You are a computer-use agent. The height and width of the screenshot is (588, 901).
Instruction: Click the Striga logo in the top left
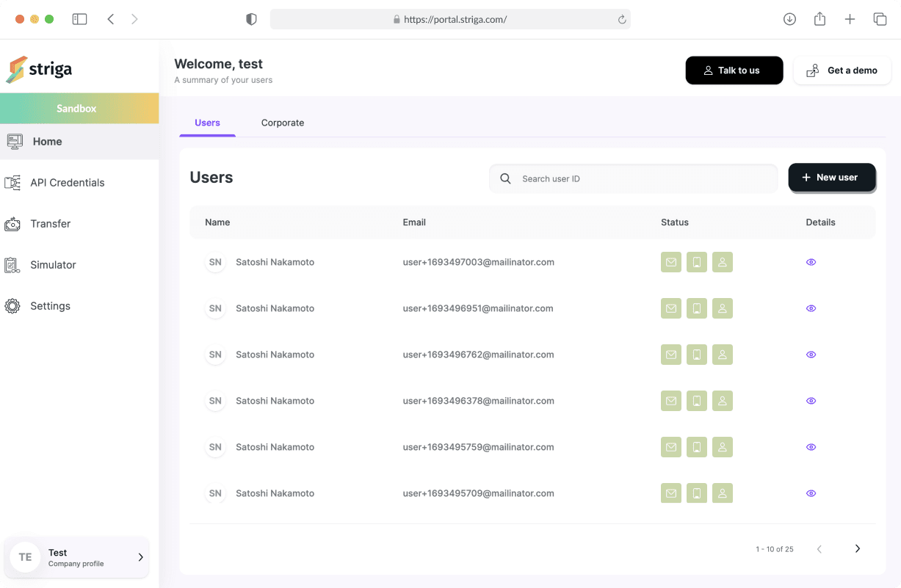pyautogui.click(x=39, y=70)
